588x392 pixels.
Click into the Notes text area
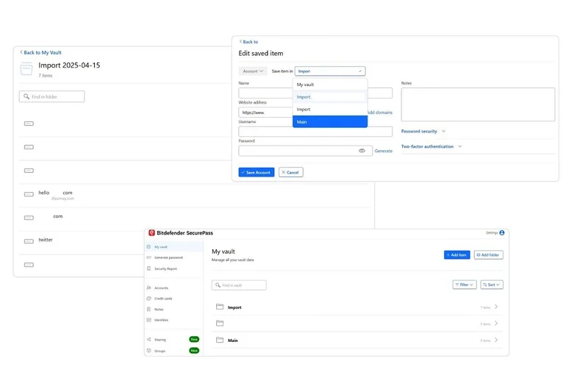[478, 104]
